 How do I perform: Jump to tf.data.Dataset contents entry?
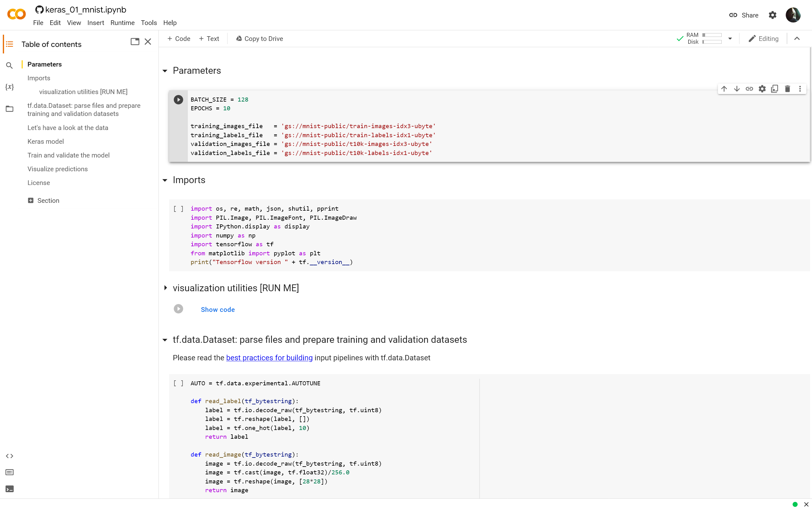(x=84, y=110)
